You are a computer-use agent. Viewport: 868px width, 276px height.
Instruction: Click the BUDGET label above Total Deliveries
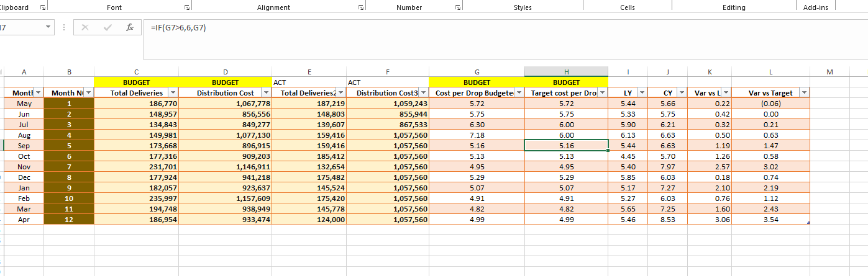pyautogui.click(x=136, y=82)
